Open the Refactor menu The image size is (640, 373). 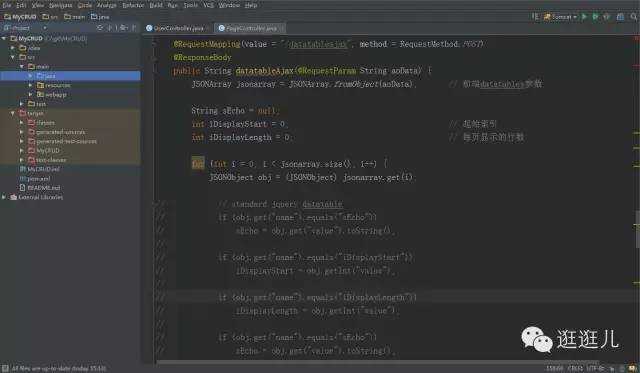[x=133, y=5]
